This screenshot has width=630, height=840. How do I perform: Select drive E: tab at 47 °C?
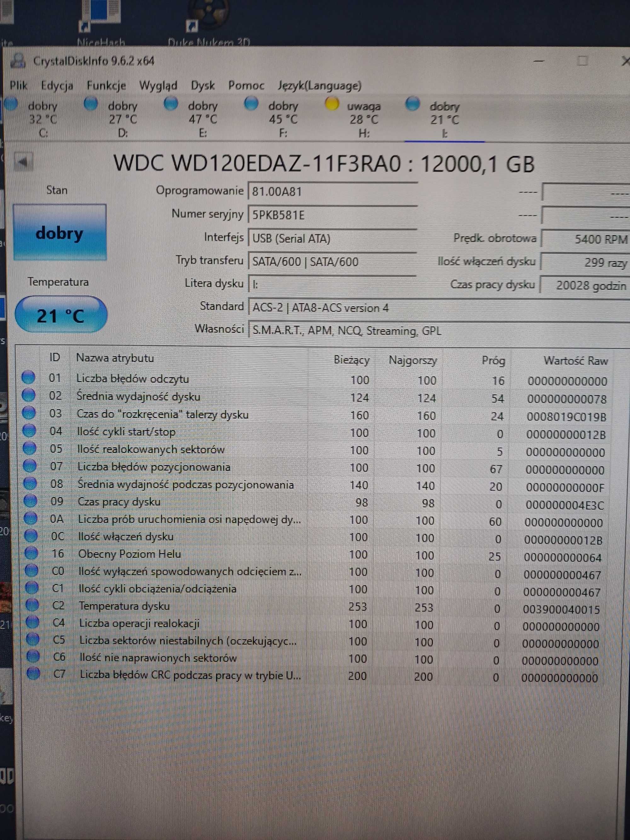coord(194,119)
